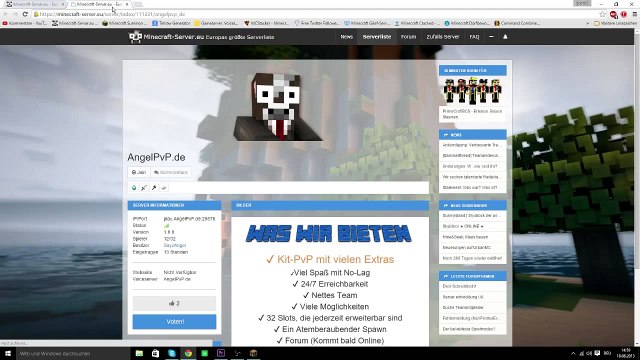This screenshot has width=640, height=360.
Task: Click the clock and date in the taskbar
Action: 625,353
